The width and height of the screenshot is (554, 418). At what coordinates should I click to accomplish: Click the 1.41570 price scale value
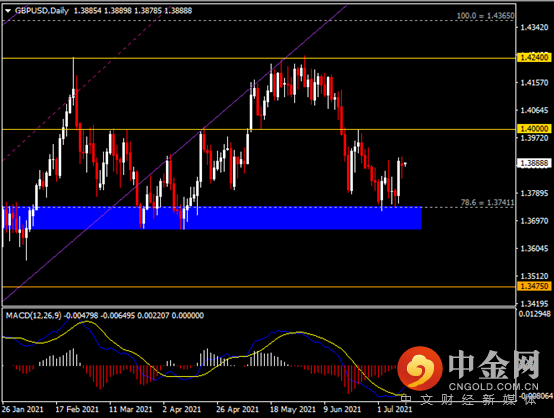coord(535,83)
